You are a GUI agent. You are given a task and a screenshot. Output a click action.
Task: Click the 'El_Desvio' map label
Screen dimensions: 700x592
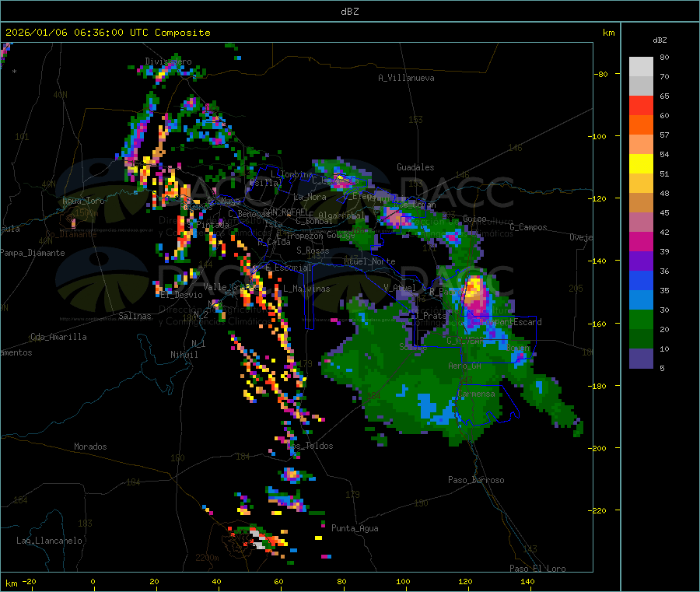coord(182,295)
